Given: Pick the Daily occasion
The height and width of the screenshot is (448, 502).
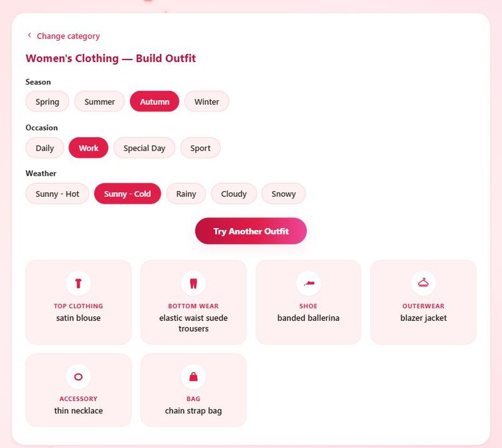Looking at the screenshot, I should click(x=45, y=148).
